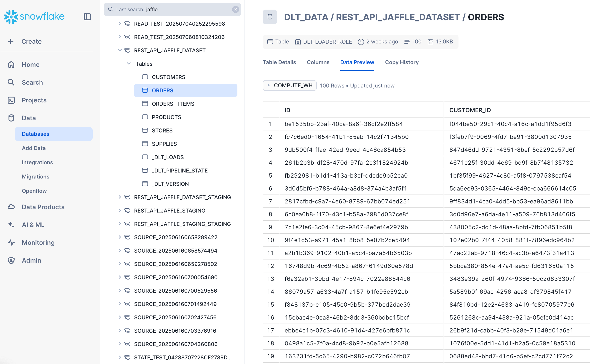The height and width of the screenshot is (364, 590).
Task: Open Migrations in the sidebar
Action: (x=36, y=176)
